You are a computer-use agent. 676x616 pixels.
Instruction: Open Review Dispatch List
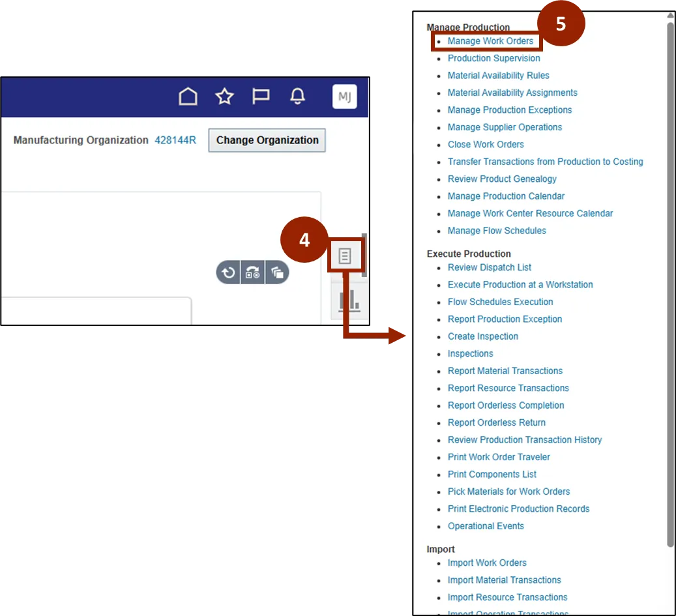490,267
